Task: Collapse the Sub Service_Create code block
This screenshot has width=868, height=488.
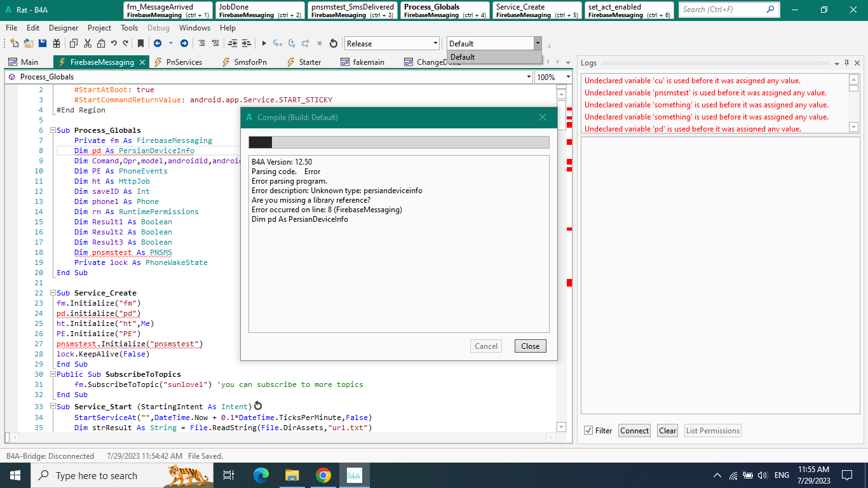Action: click(x=52, y=293)
